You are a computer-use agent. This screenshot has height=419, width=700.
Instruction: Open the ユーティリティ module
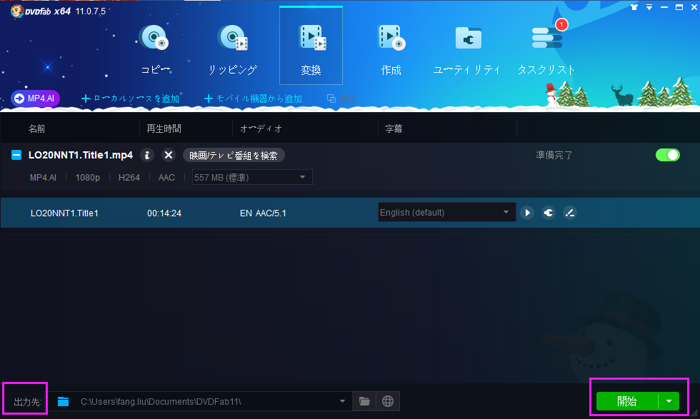[x=467, y=49]
